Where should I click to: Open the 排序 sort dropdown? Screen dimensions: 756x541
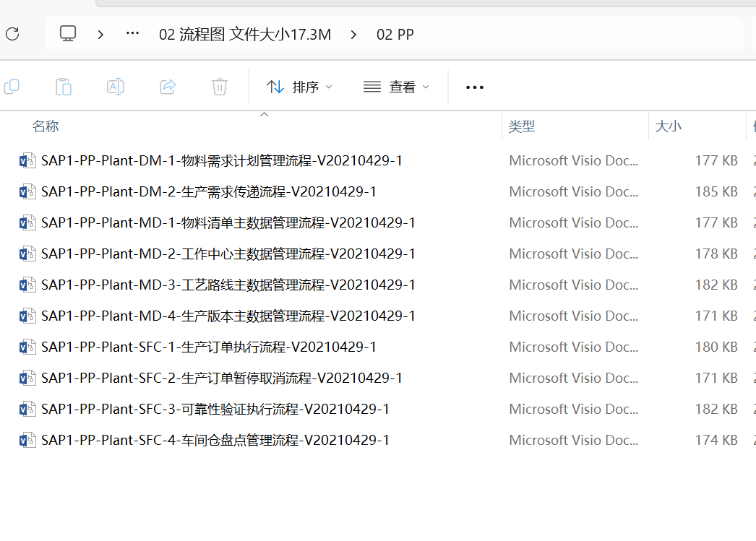299,87
